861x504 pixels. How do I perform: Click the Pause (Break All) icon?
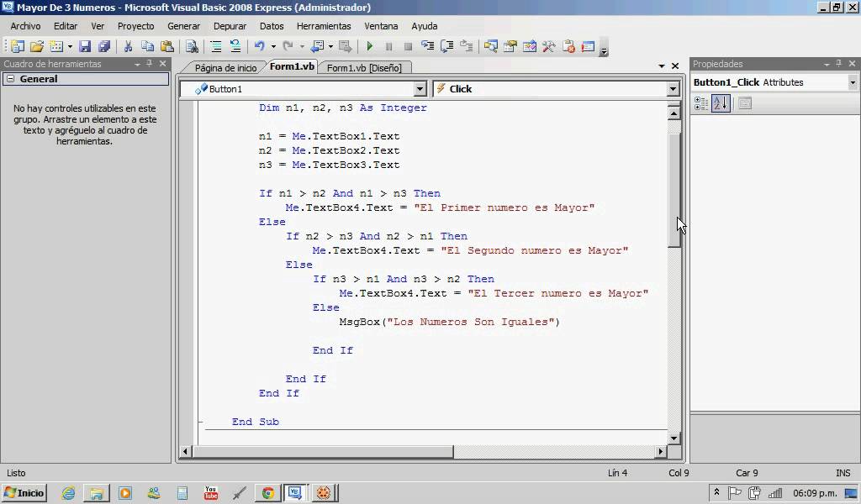click(388, 46)
